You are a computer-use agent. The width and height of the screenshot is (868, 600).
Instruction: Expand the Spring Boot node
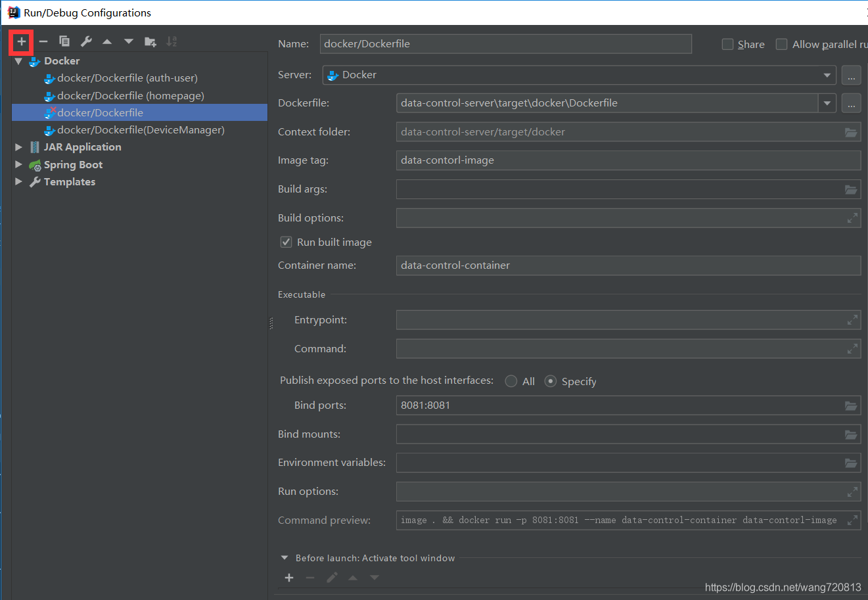[18, 164]
